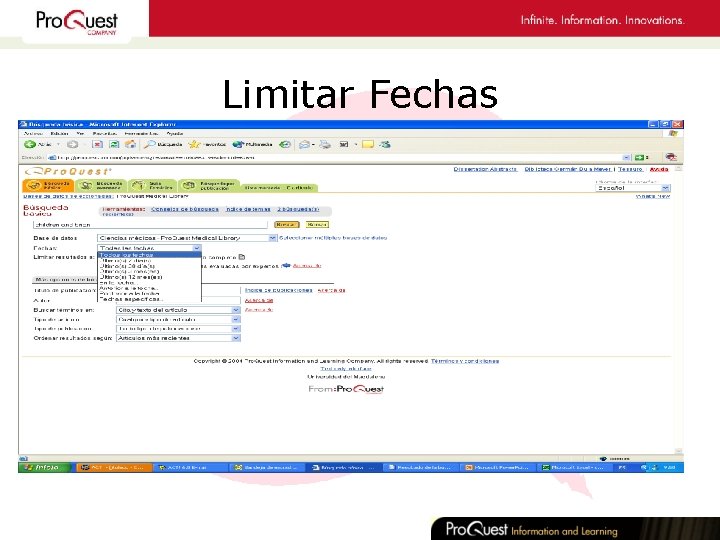Viewport: 720px width, 540px height.
Task: Choose 'Fechas específicas...' option
Action: [150, 299]
